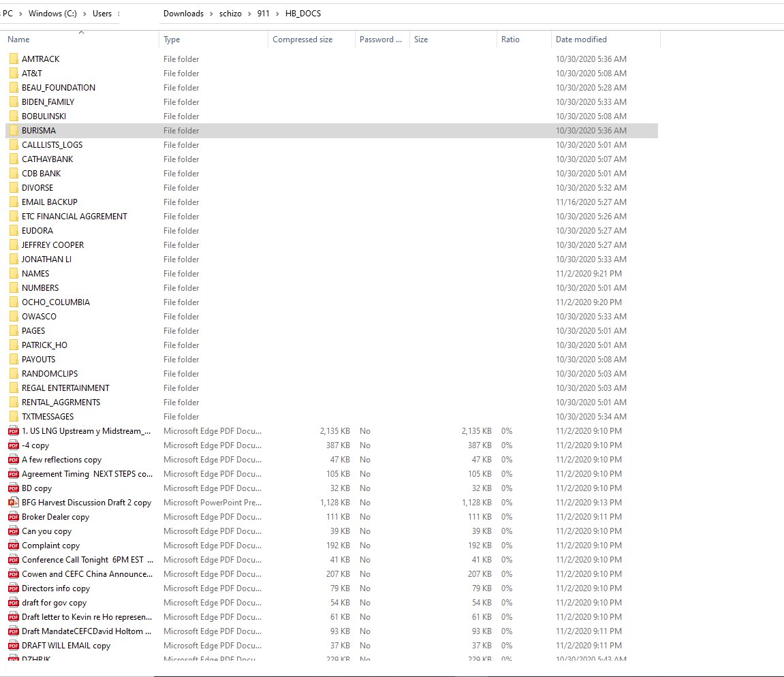Select 'Cowen and CEFC China Announce' file

coord(87,574)
